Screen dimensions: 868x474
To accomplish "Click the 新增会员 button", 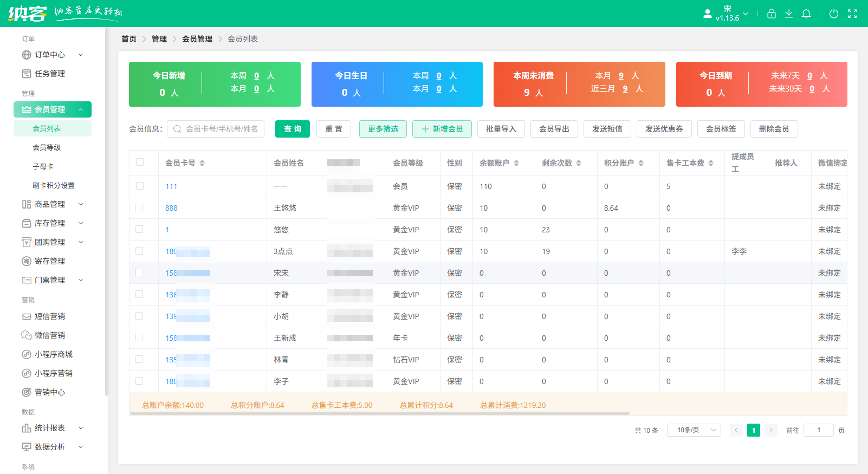I will coord(442,129).
